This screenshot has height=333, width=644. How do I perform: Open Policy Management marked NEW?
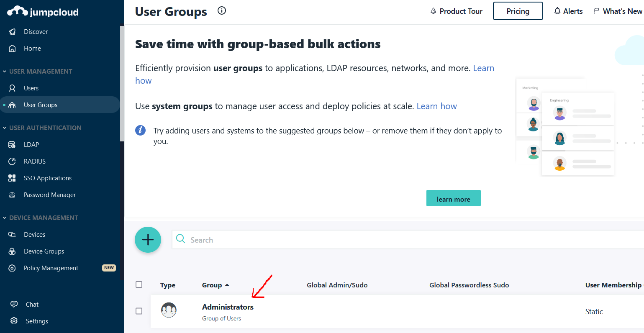click(x=50, y=268)
